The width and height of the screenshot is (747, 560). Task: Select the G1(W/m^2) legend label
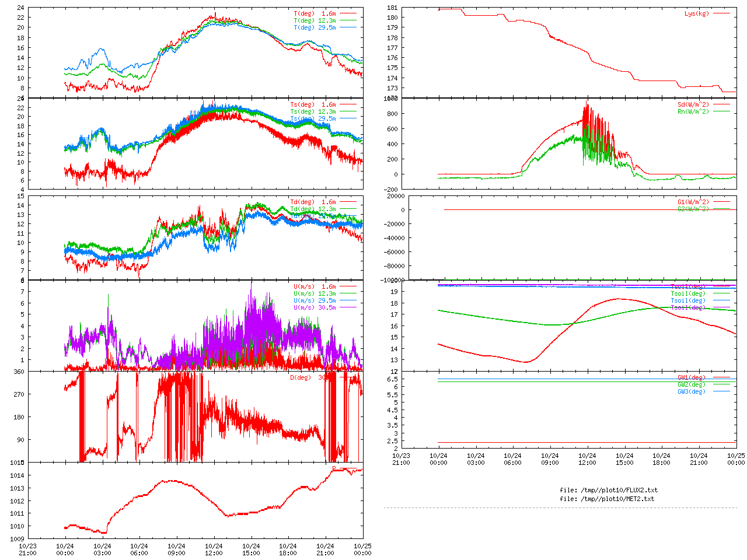(x=693, y=202)
